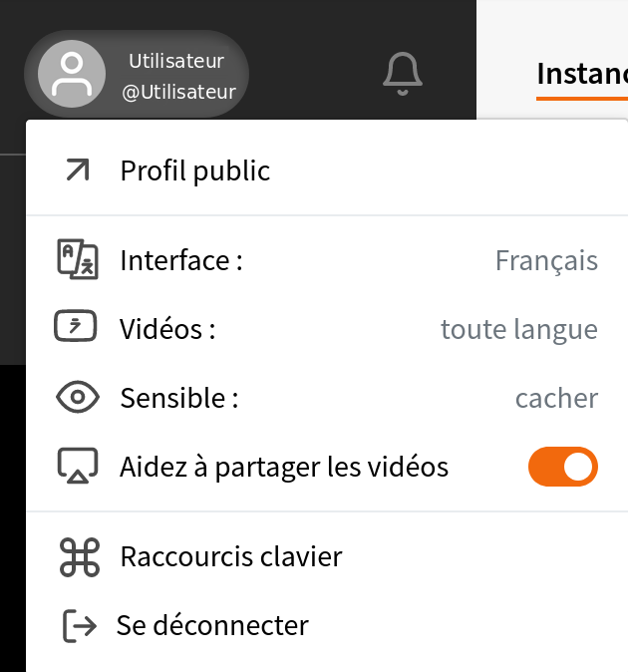Screen dimensions: 628x672
Task: Click the user avatar icon
Action: 71,75
